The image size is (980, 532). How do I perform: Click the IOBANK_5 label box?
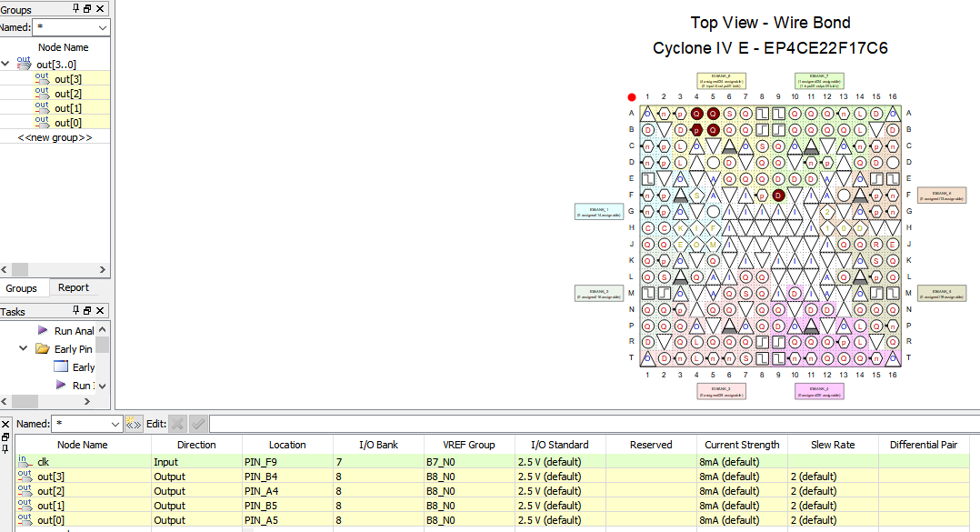point(942,293)
